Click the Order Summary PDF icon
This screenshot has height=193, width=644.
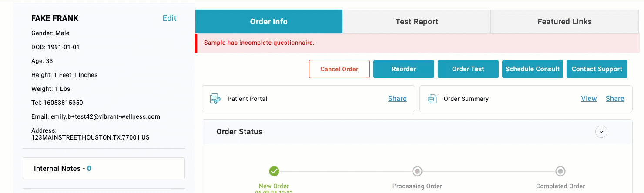(432, 99)
